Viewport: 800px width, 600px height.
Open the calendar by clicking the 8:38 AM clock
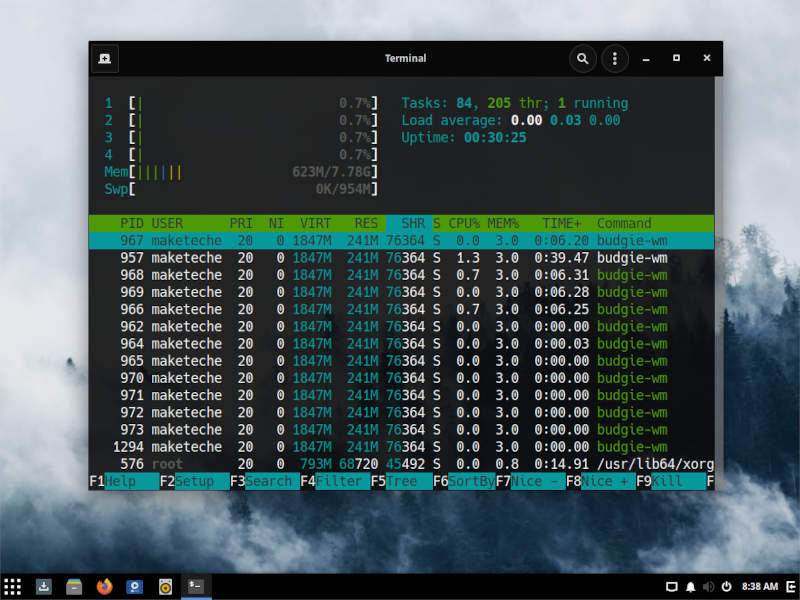758,587
